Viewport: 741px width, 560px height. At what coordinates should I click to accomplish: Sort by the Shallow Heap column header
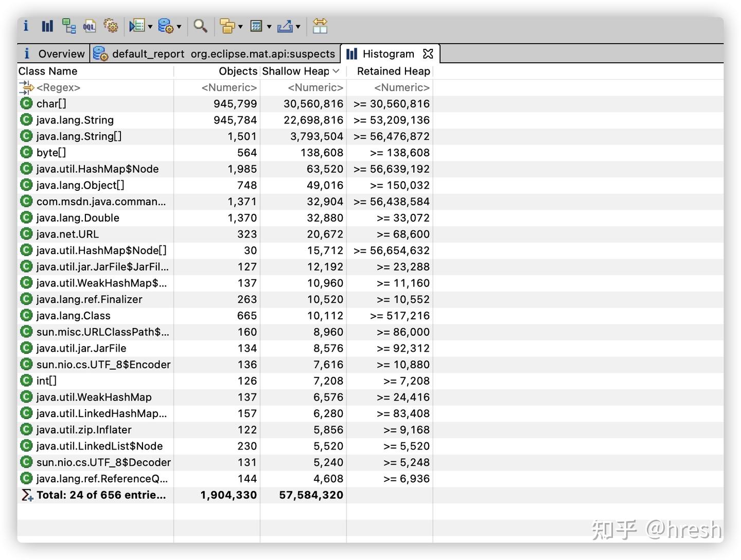303,71
